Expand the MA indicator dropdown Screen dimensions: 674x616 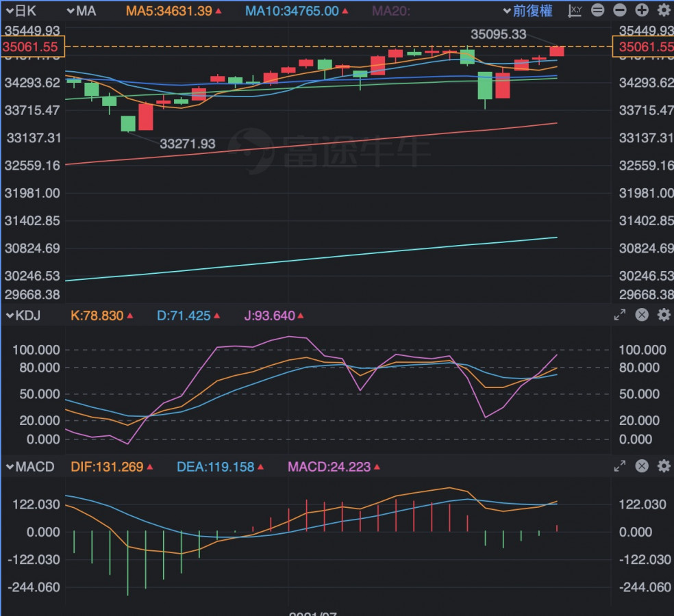(82, 11)
